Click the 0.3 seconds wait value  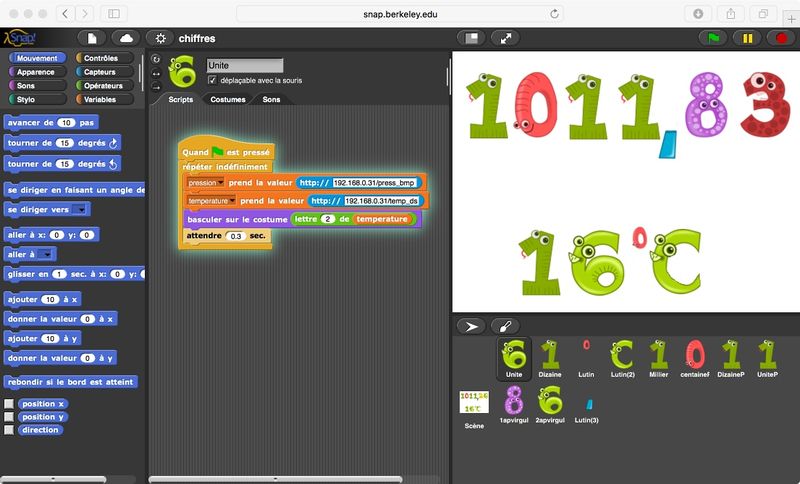(235, 236)
